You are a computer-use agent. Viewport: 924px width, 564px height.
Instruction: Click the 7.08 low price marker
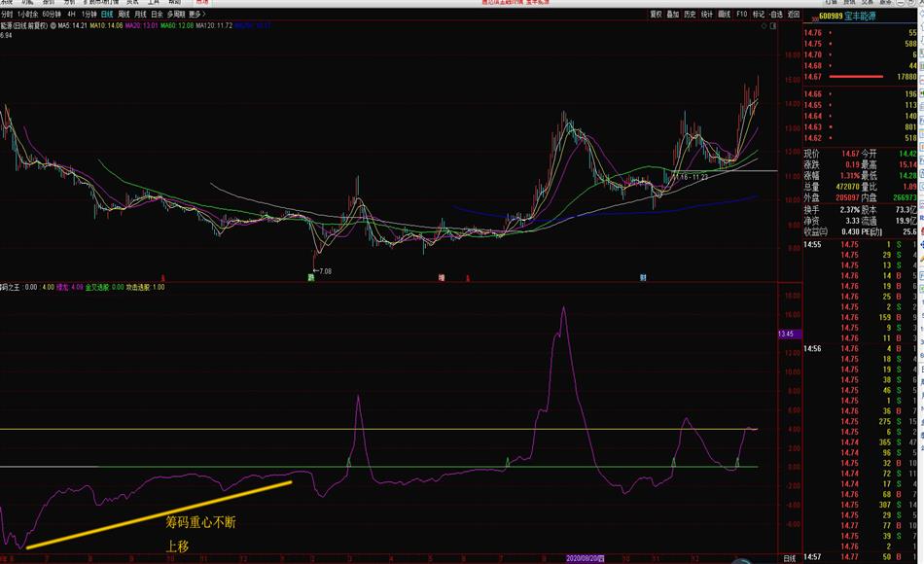[x=321, y=271]
